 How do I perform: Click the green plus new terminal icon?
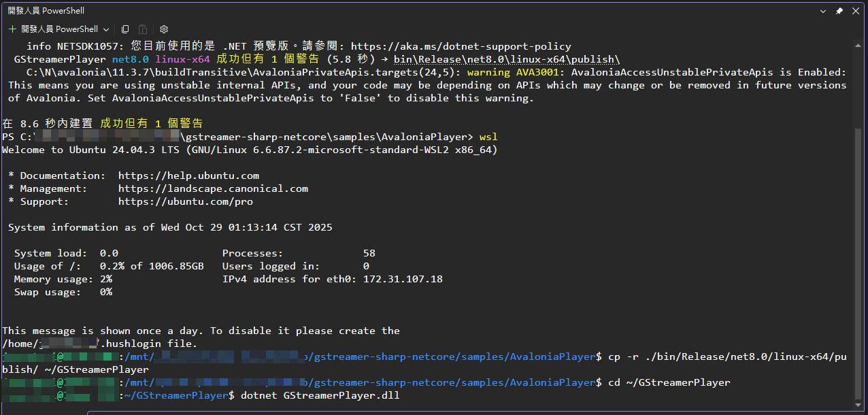tap(12, 29)
